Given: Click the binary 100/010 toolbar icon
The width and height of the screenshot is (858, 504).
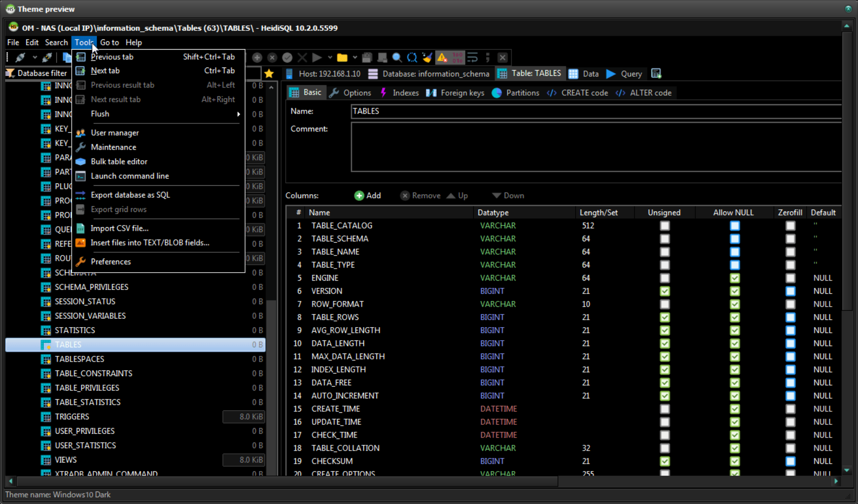Looking at the screenshot, I should [x=458, y=57].
